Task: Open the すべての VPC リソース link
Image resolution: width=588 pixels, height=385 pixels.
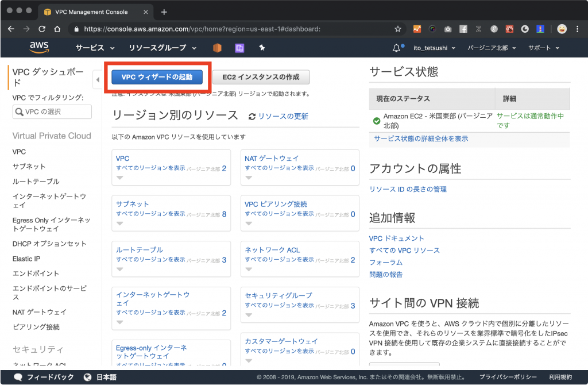Action: (x=404, y=251)
